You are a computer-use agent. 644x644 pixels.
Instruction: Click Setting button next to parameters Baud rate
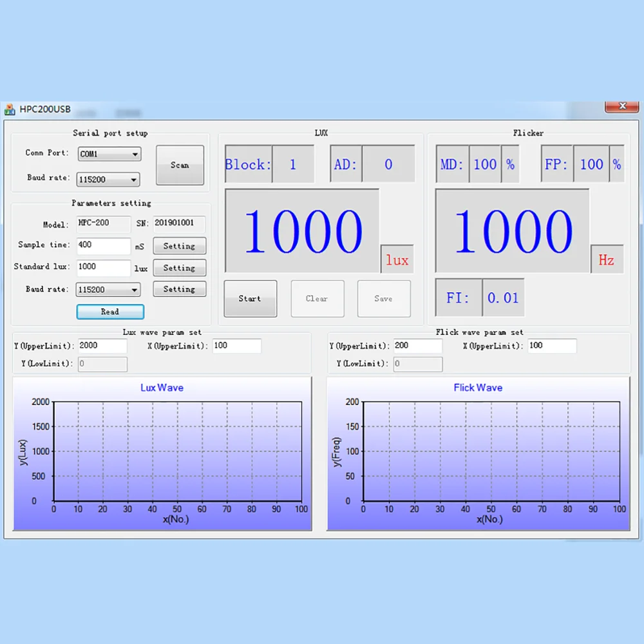tap(180, 289)
